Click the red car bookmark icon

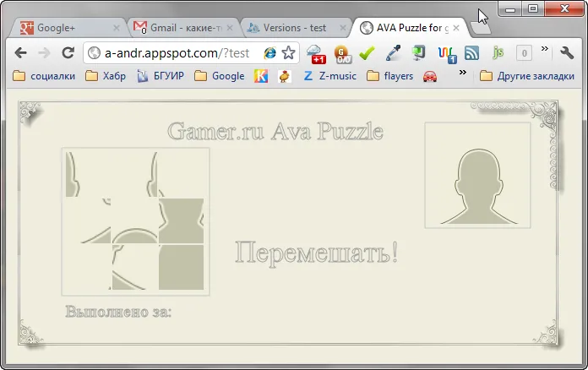point(430,77)
